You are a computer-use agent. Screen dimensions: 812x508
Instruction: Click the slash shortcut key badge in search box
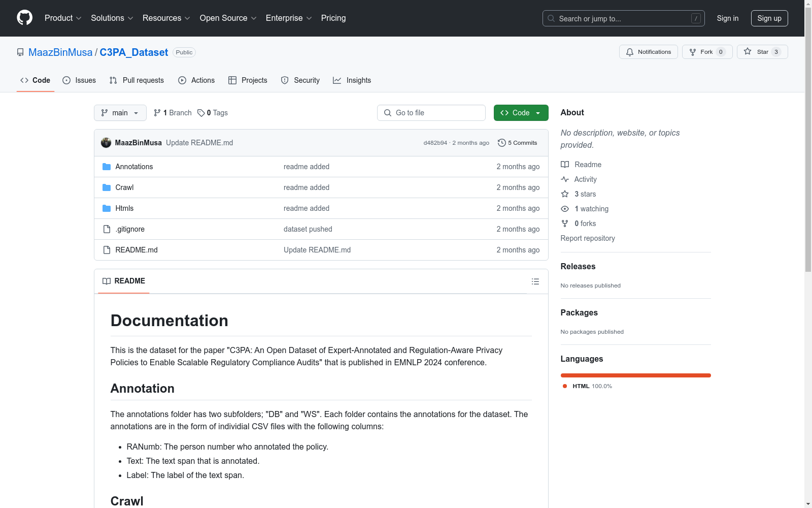click(x=696, y=18)
